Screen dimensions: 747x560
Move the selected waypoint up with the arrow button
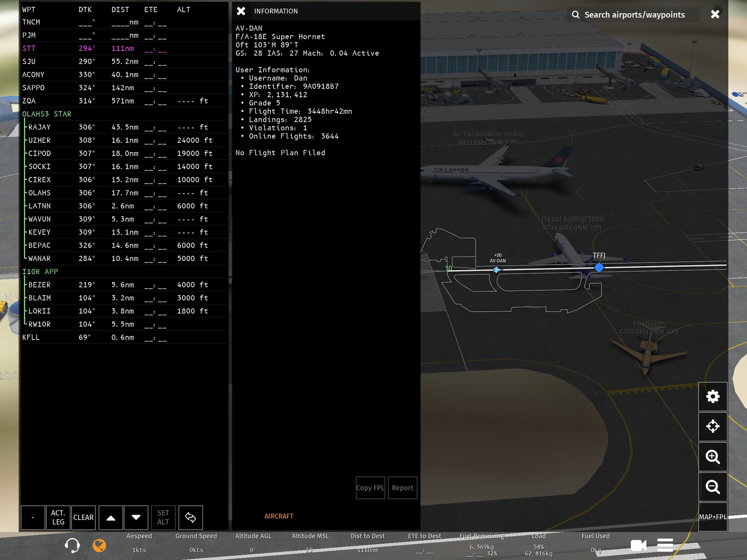(111, 517)
